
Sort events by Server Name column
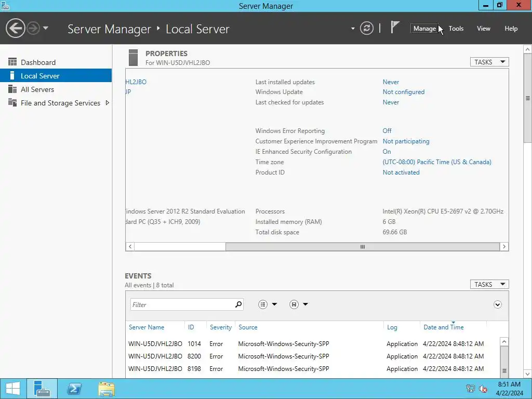tap(146, 327)
